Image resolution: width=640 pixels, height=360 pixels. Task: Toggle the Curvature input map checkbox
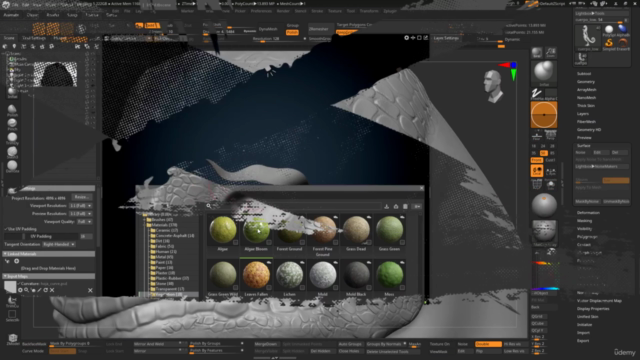click(x=19, y=283)
